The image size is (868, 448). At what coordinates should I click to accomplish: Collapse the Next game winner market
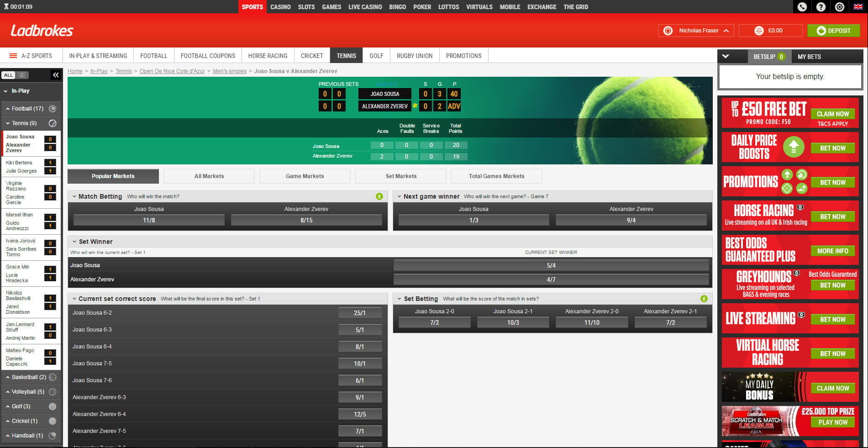pyautogui.click(x=399, y=196)
